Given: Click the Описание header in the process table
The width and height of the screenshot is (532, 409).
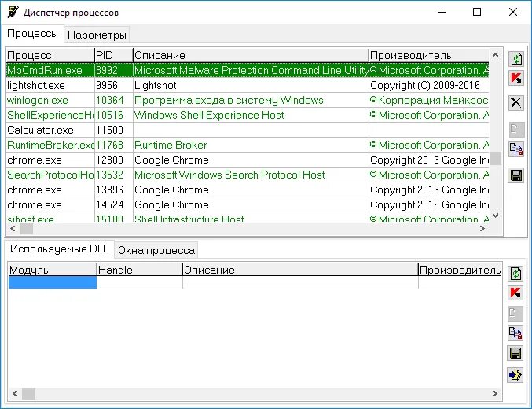Looking at the screenshot, I should point(251,55).
